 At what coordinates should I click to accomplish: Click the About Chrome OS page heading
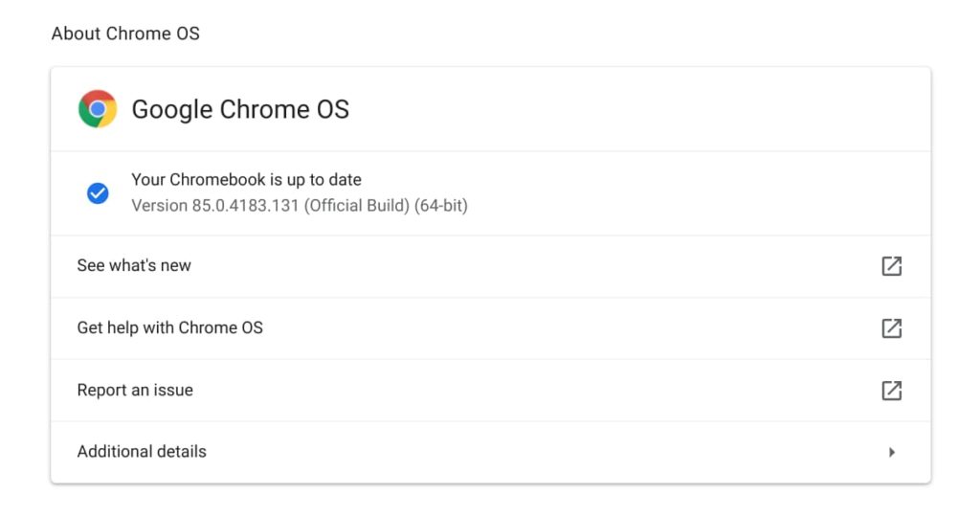click(x=125, y=34)
